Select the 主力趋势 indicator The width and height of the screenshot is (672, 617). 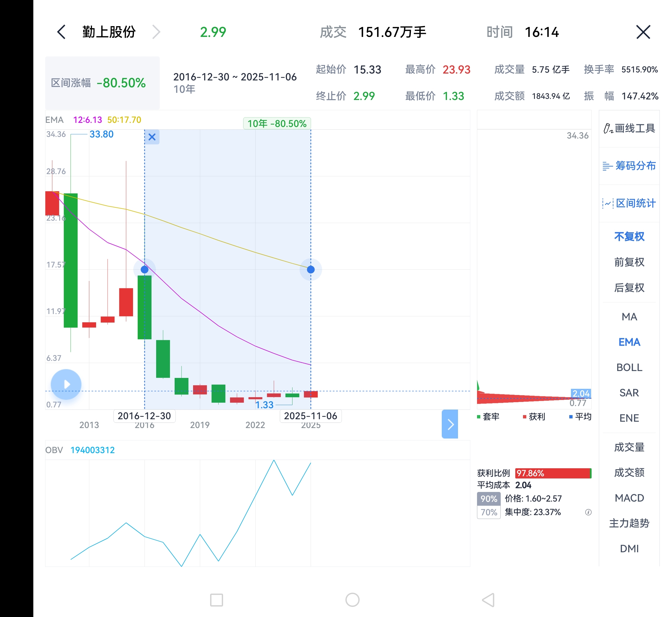coord(629,523)
